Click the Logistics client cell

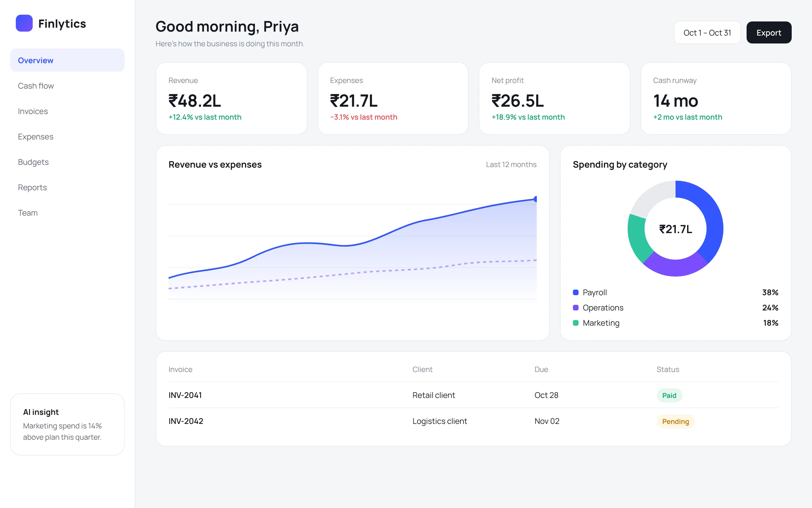click(x=440, y=421)
